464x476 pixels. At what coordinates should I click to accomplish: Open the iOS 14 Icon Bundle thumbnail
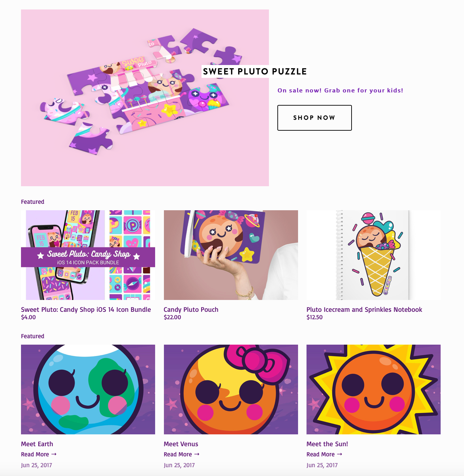[x=88, y=255]
